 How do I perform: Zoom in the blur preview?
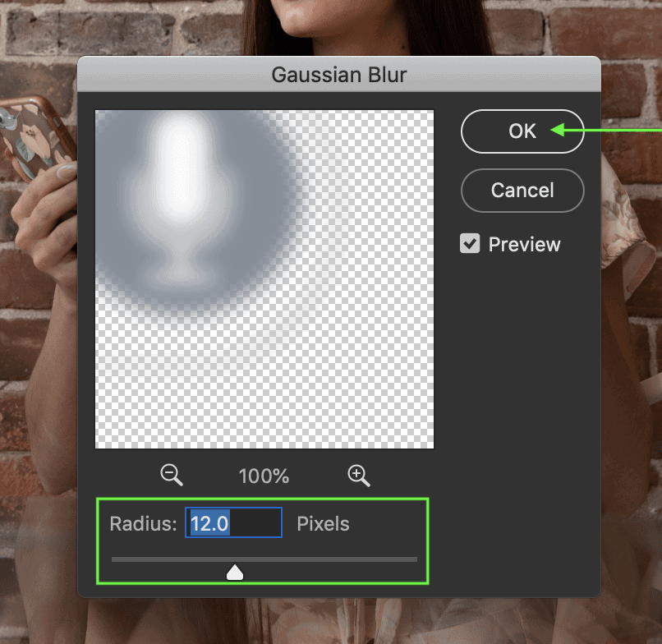pyautogui.click(x=358, y=476)
